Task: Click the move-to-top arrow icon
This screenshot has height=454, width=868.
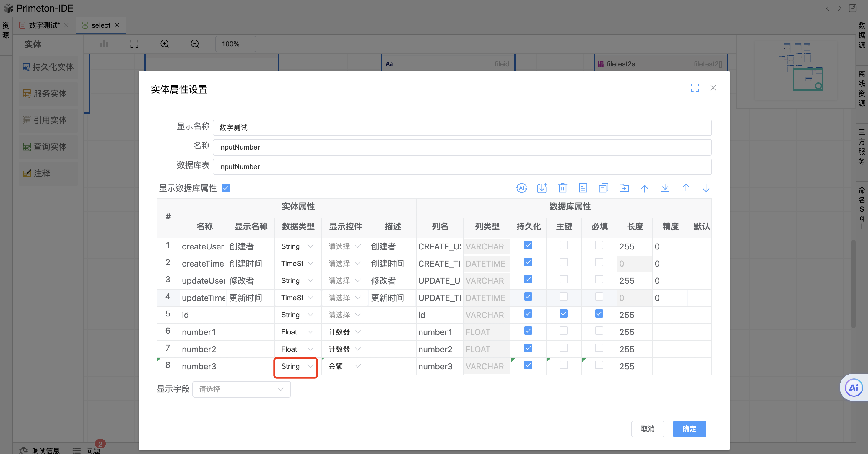Action: pos(644,188)
